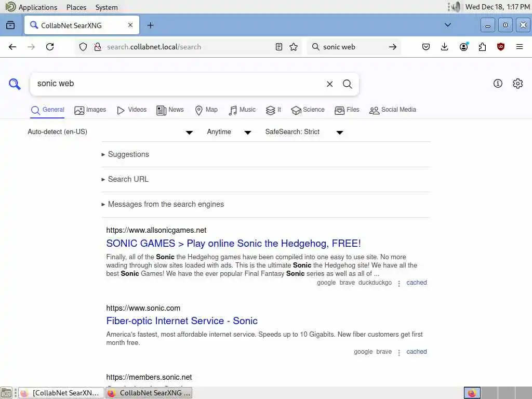Toggle reader view icon in address bar
The height and width of the screenshot is (399, 532).
279,47
